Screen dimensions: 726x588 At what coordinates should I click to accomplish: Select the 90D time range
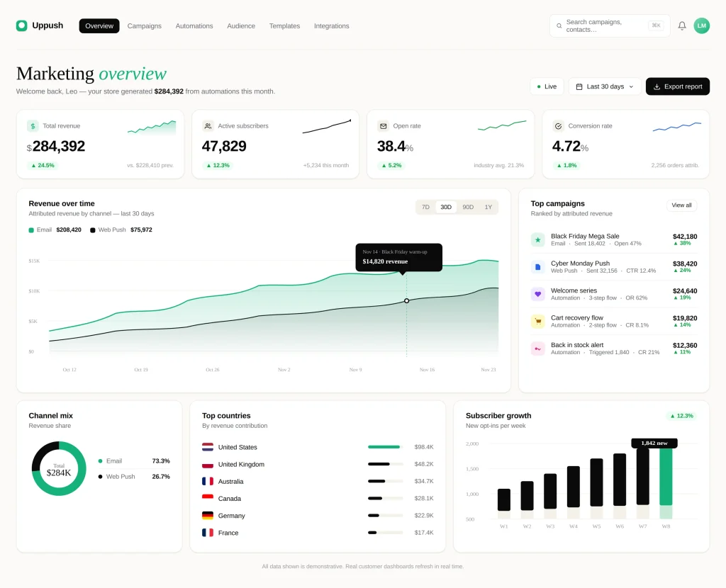click(468, 207)
